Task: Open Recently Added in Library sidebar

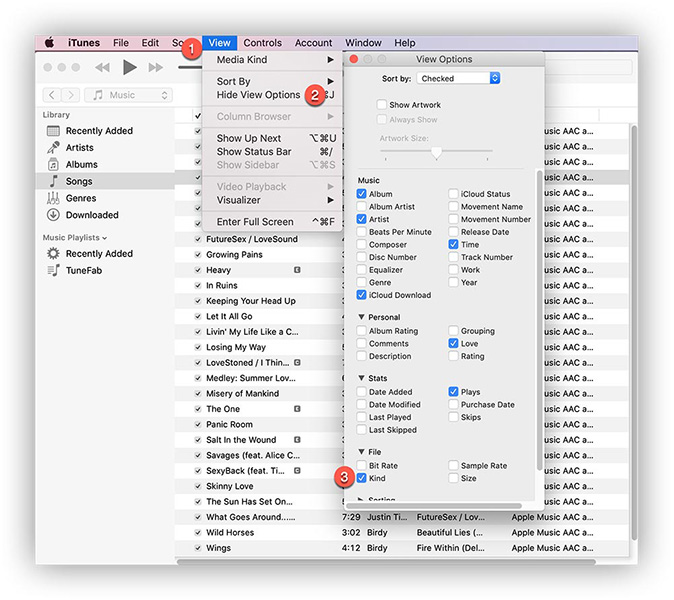Action: (x=99, y=131)
